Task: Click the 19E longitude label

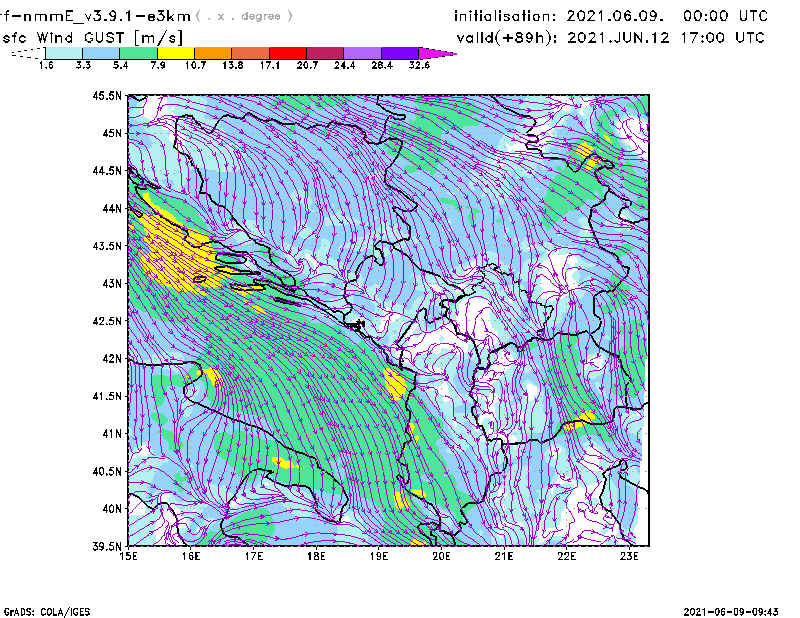Action: point(379,556)
